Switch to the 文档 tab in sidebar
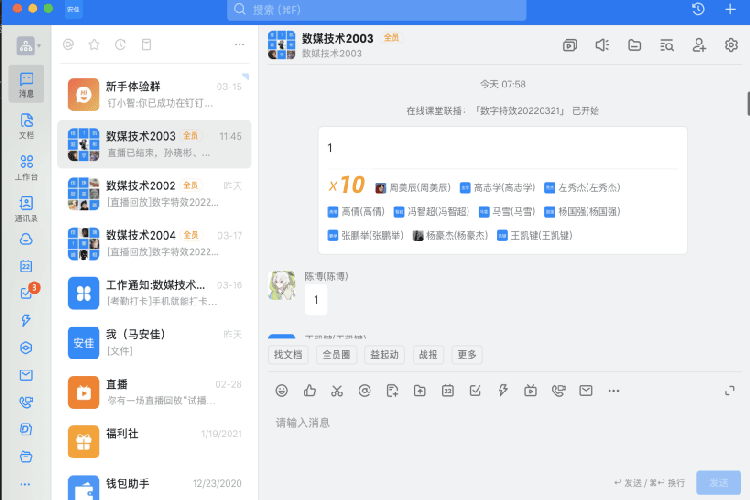The width and height of the screenshot is (750, 500). 26,125
